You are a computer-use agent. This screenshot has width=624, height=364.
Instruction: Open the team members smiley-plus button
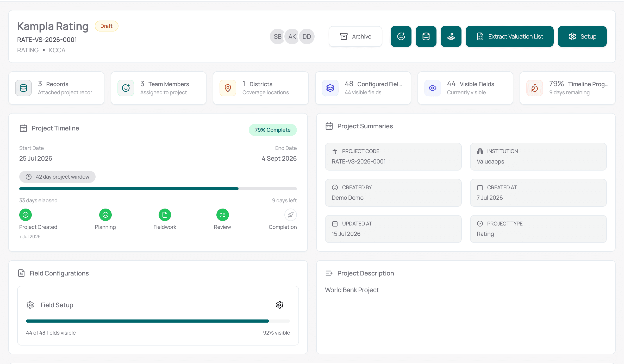pyautogui.click(x=401, y=36)
